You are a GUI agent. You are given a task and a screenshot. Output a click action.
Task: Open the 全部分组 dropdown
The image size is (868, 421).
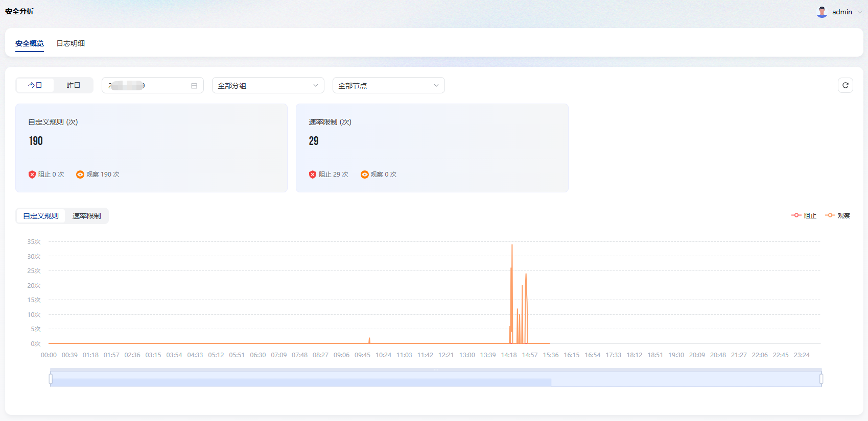pos(268,85)
